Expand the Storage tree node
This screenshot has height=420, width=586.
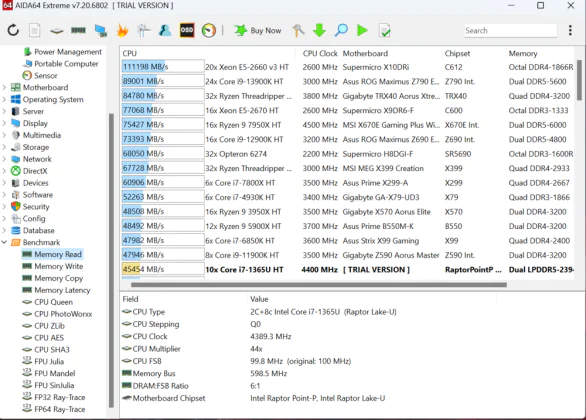coord(4,147)
